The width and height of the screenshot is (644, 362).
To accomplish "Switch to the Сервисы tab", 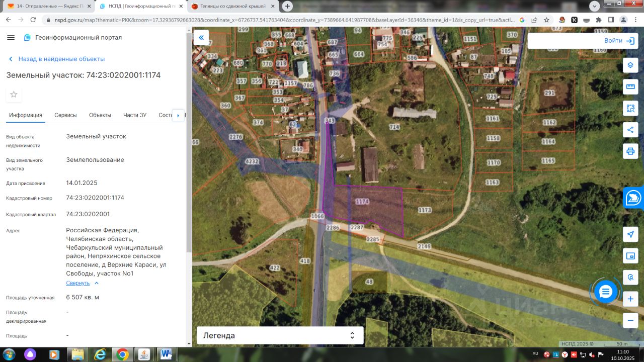I will 65,115.
